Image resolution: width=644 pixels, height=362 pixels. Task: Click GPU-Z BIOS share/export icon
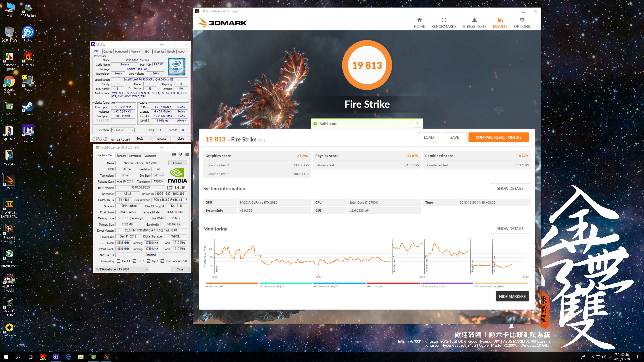pyautogui.click(x=170, y=187)
